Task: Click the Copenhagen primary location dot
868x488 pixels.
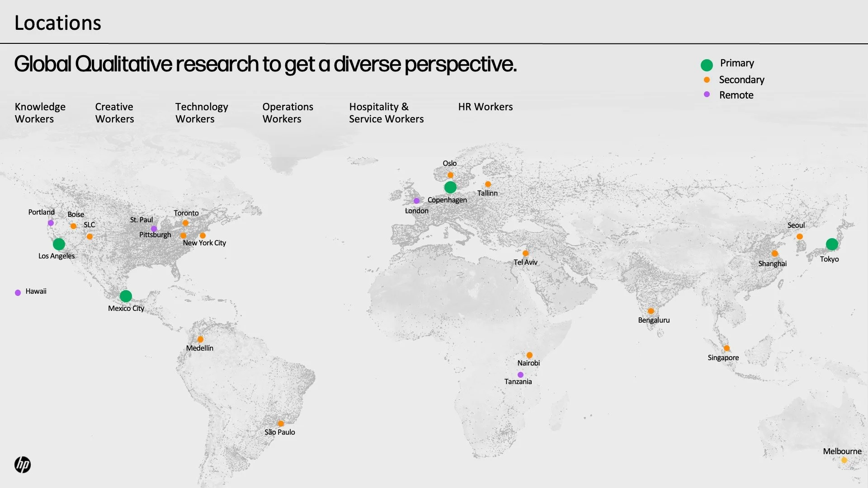Action: (x=450, y=187)
